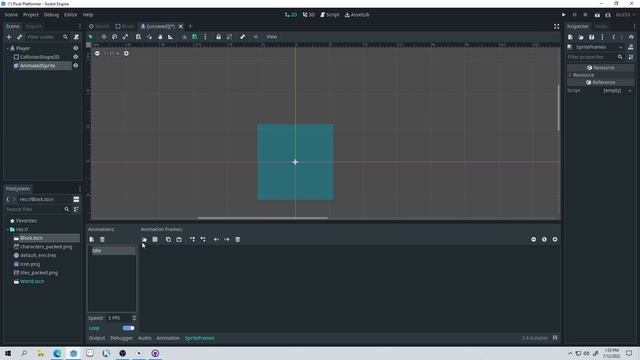The width and height of the screenshot is (640, 360).
Task: Open the Script property dropdown
Action: tap(630, 91)
